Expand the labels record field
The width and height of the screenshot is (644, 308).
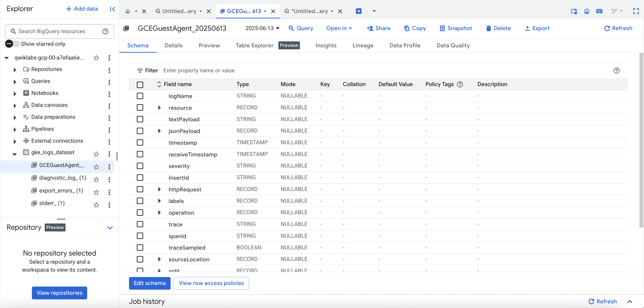(x=159, y=201)
